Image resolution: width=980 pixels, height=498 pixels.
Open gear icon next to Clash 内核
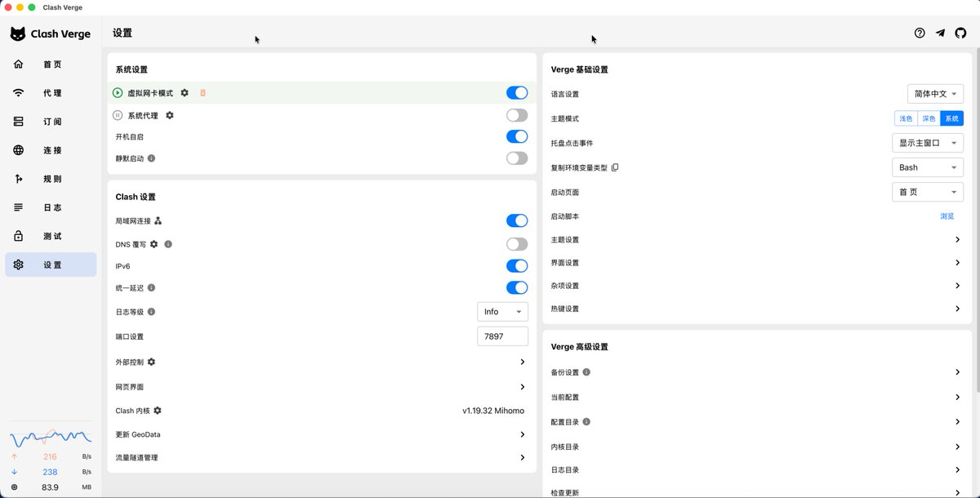click(158, 411)
